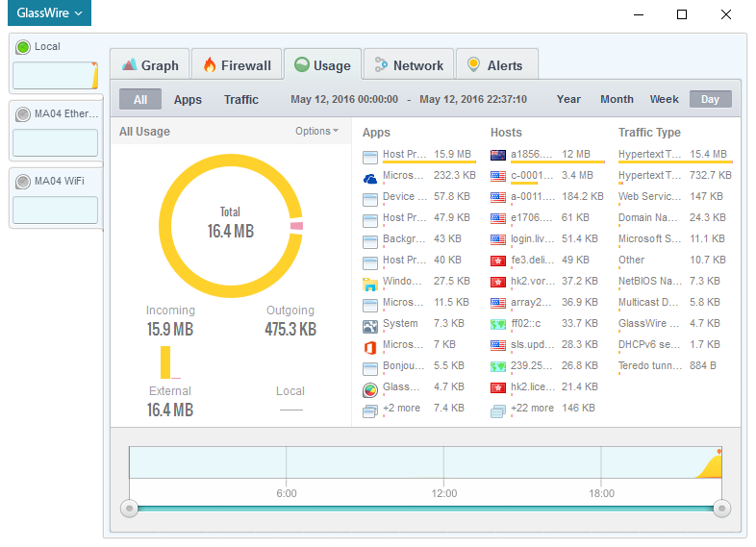Click the System app icon
This screenshot has height=547, width=756.
click(370, 325)
